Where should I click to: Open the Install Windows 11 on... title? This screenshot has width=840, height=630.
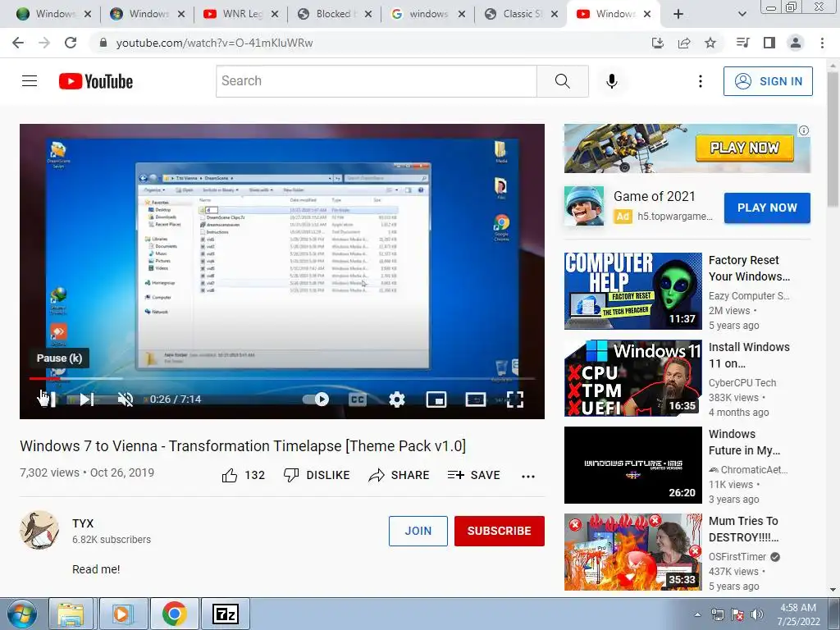pos(749,355)
